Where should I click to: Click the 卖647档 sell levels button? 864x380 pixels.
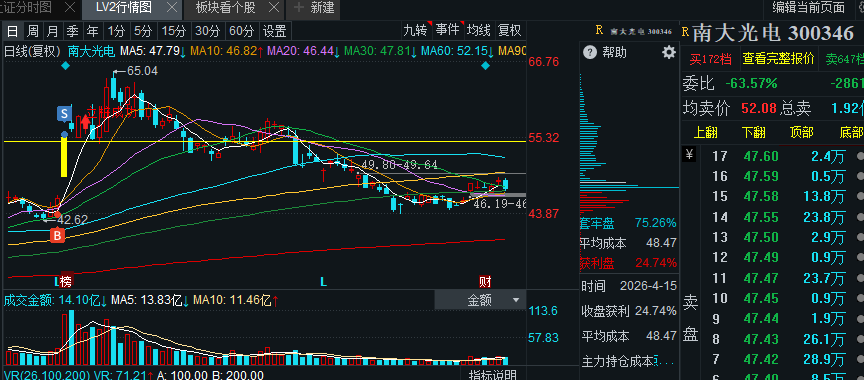click(x=844, y=58)
